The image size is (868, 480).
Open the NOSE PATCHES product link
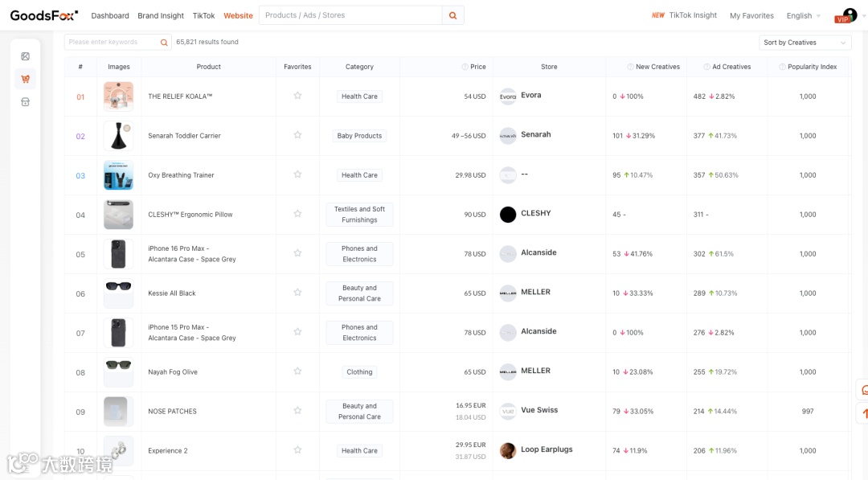pyautogui.click(x=172, y=412)
